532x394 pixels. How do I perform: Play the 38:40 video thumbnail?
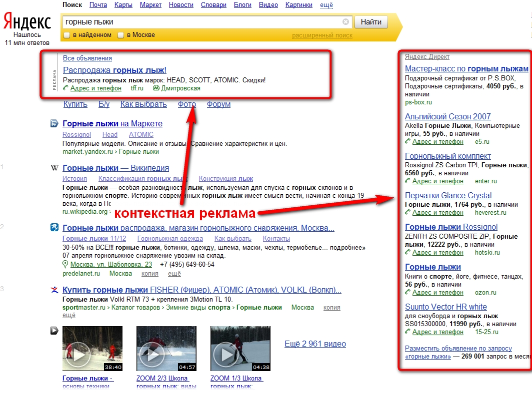click(92, 349)
